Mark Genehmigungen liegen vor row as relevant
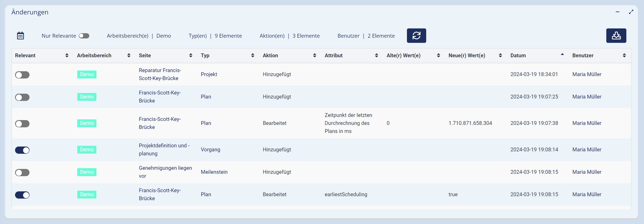644x224 pixels. tap(22, 172)
